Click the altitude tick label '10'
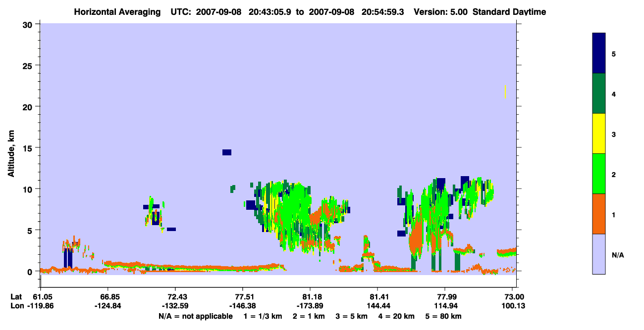Viewport: 644px width, 330px height. (29, 189)
